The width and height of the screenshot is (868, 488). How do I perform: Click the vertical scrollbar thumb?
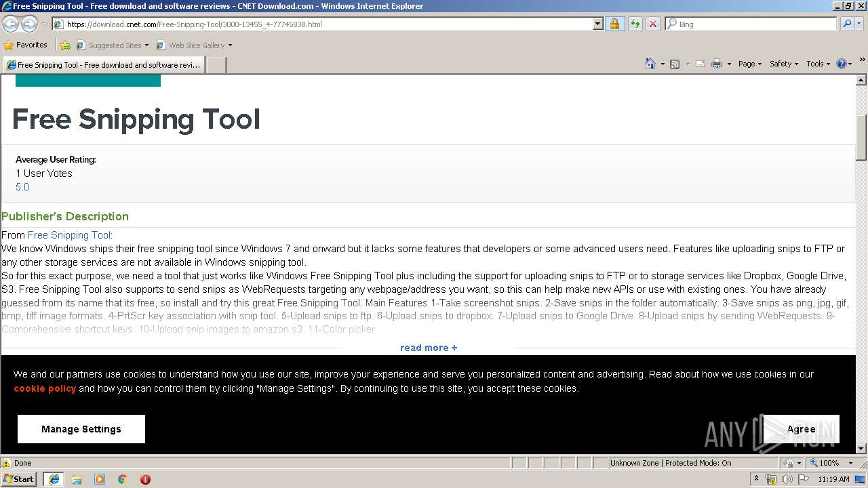pyautogui.click(x=861, y=138)
